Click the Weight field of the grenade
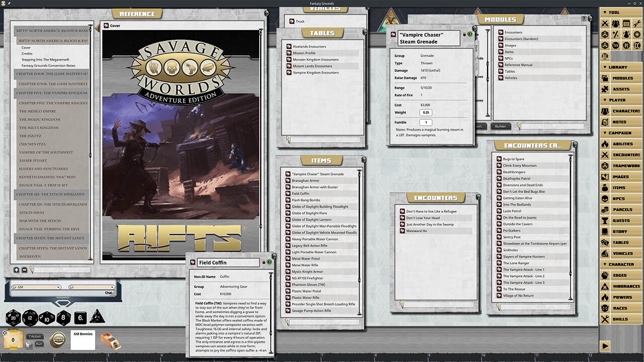 pyautogui.click(x=426, y=112)
